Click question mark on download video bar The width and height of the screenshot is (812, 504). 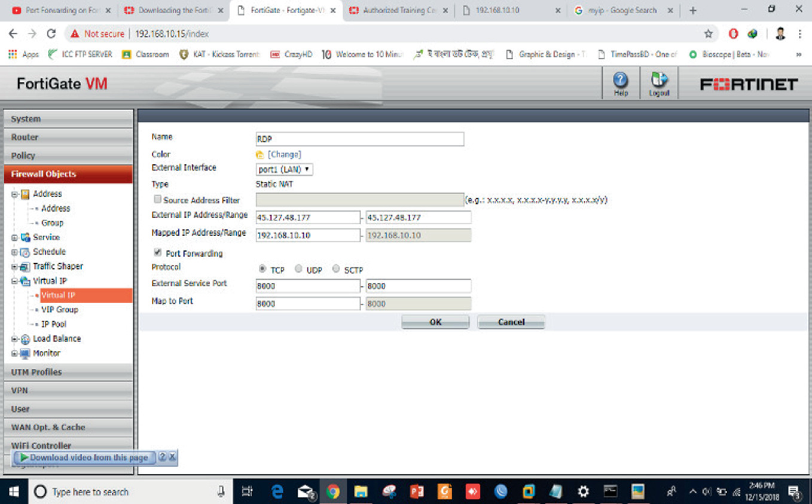(163, 457)
